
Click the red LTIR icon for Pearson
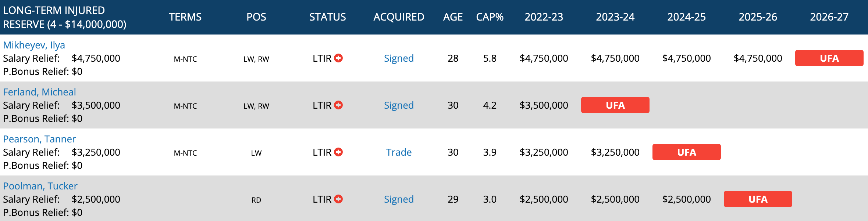(x=338, y=152)
